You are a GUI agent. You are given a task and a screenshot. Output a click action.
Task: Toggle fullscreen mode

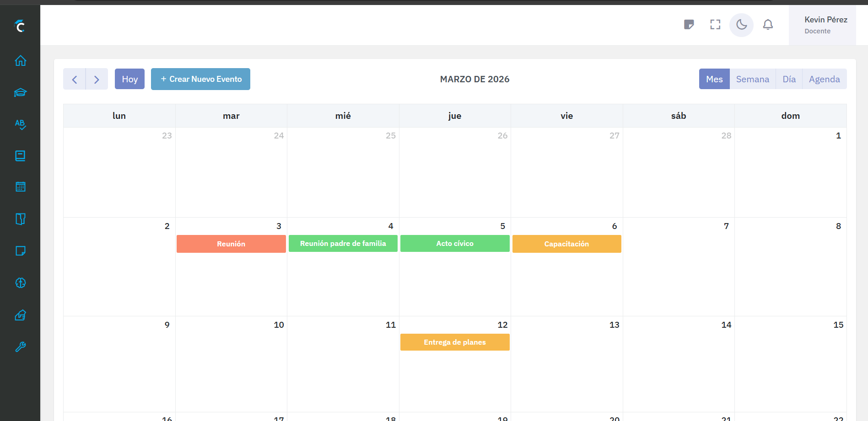pyautogui.click(x=715, y=25)
